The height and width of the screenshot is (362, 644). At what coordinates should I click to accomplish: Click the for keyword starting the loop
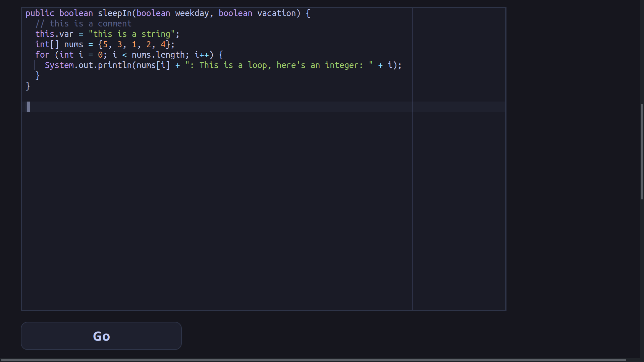click(x=42, y=55)
